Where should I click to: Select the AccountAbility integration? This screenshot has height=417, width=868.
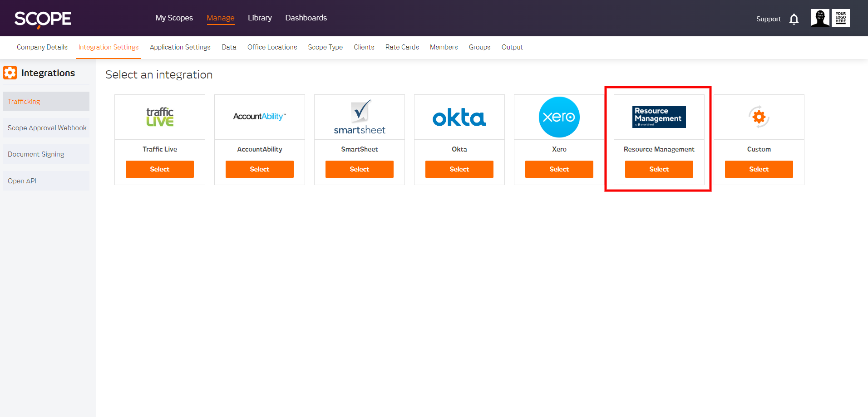click(260, 169)
